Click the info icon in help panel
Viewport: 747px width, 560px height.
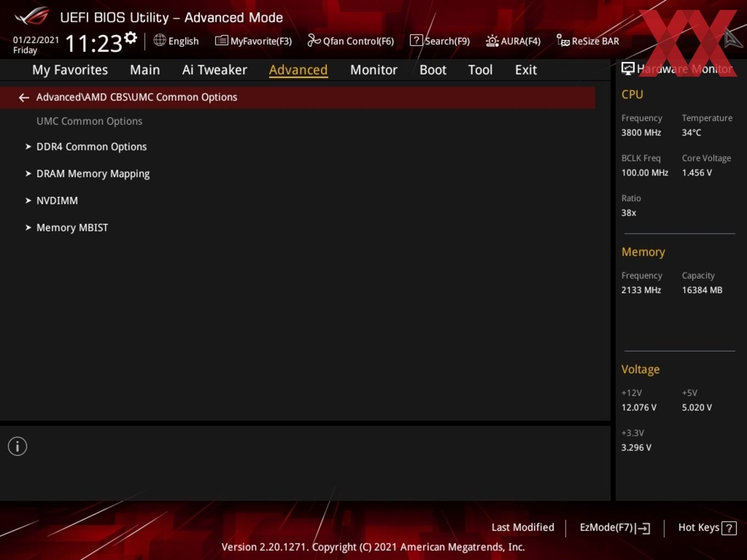coord(18,446)
